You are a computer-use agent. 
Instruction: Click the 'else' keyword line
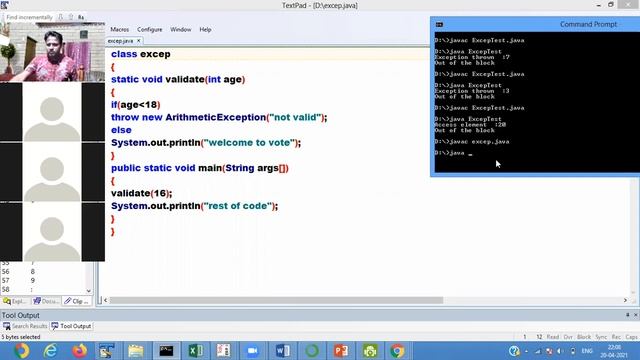pyautogui.click(x=121, y=130)
